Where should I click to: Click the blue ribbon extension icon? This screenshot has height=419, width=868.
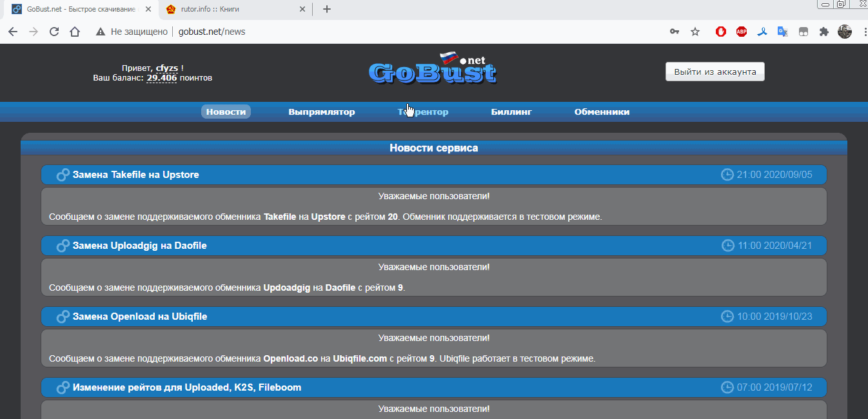click(762, 32)
